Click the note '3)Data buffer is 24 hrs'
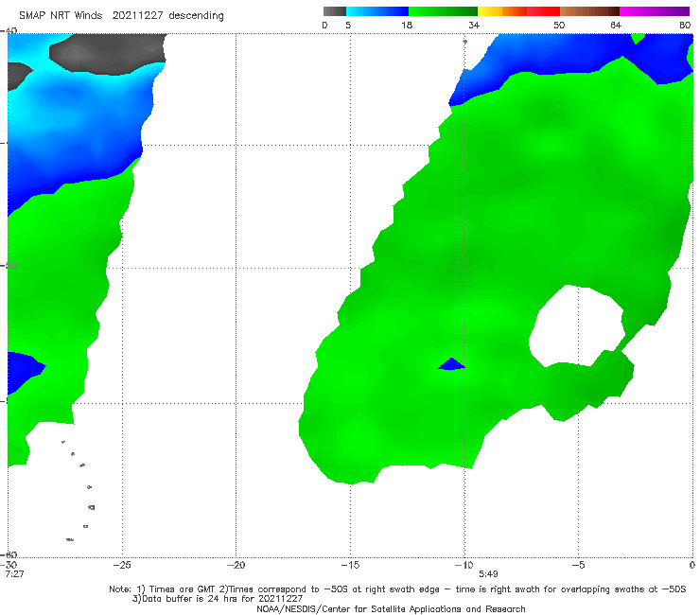The width and height of the screenshot is (700, 615). [x=218, y=599]
